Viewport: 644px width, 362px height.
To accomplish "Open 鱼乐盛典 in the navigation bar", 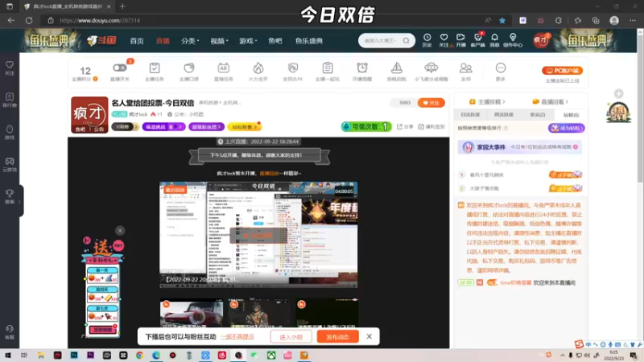I will pos(309,41).
